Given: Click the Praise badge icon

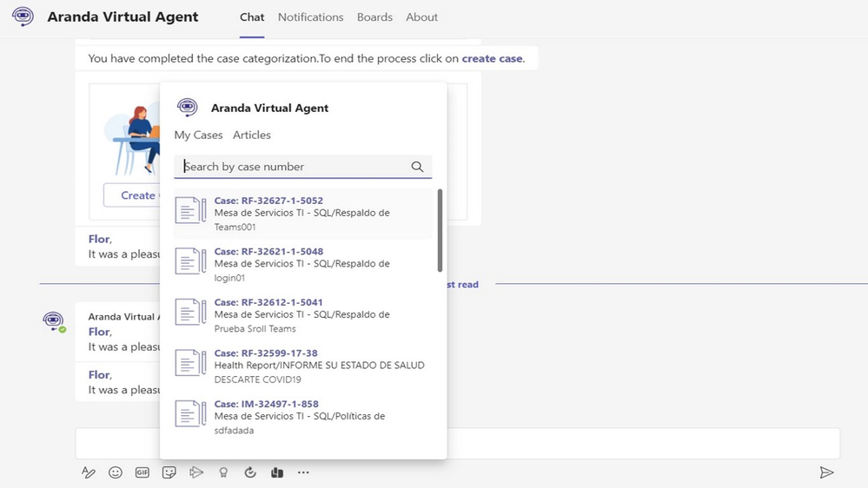Looking at the screenshot, I should (x=223, y=472).
